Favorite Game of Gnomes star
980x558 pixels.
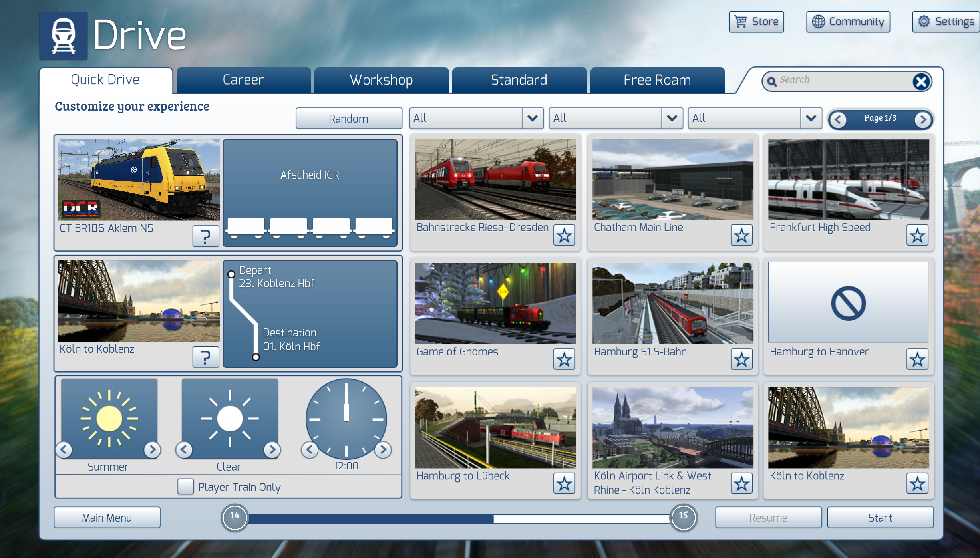(564, 359)
